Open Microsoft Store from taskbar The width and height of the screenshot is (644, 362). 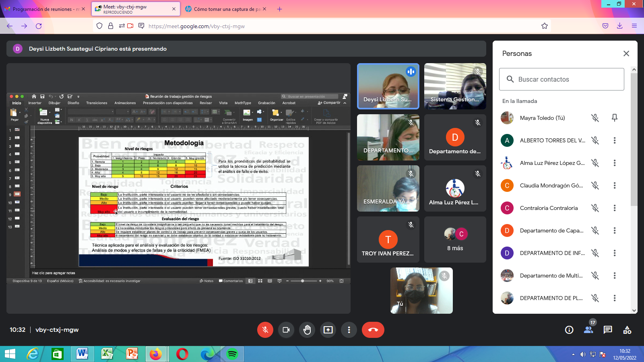58,354
